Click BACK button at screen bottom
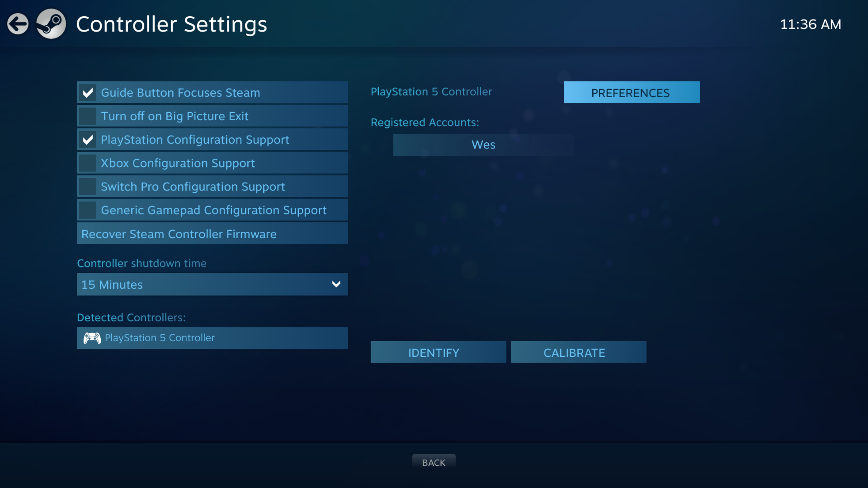Image resolution: width=868 pixels, height=488 pixels. pyautogui.click(x=433, y=462)
